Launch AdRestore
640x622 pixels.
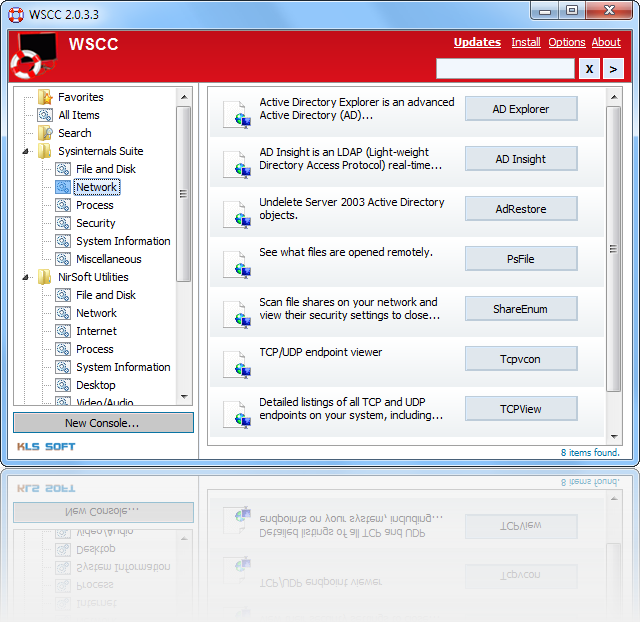521,209
